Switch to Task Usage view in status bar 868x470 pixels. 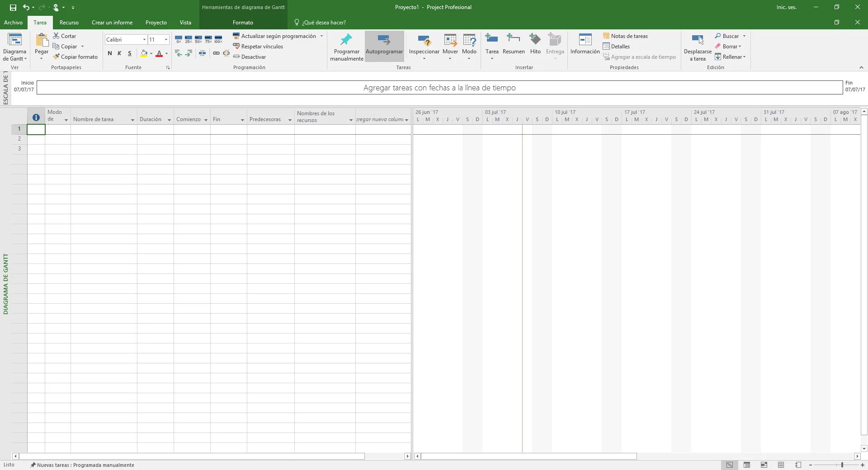[x=747, y=465]
